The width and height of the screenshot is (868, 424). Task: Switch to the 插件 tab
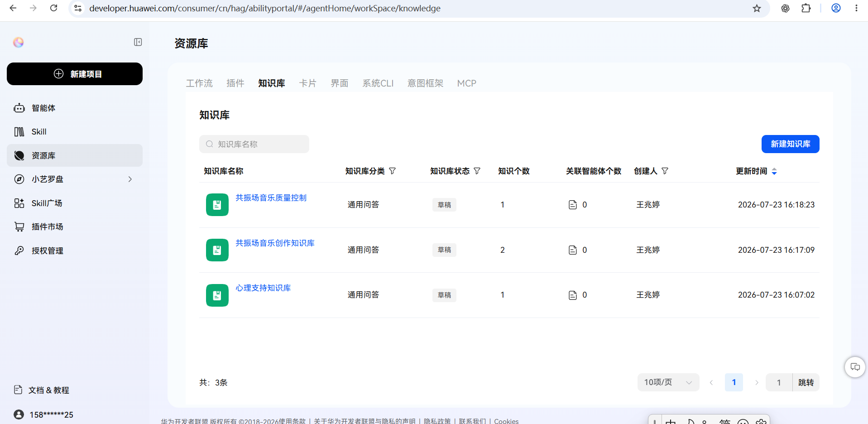[235, 83]
